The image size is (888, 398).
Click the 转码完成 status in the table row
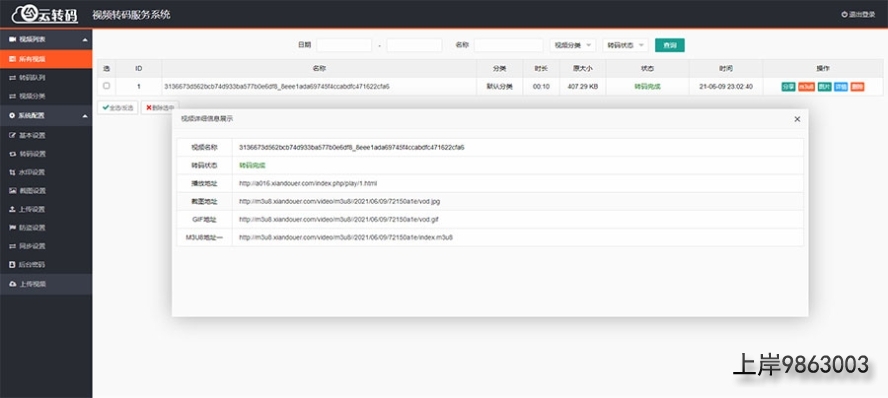[x=647, y=87]
